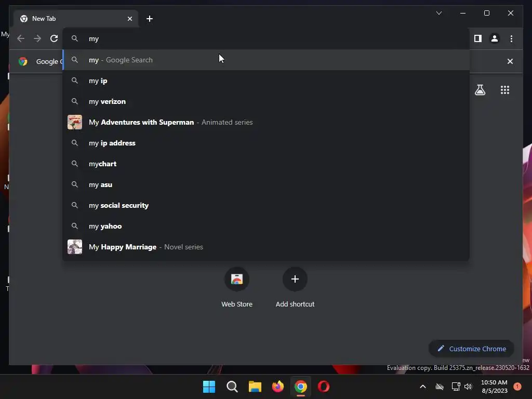Open Chrome's three-dot menu
Image resolution: width=532 pixels, height=399 pixels.
(x=511, y=38)
